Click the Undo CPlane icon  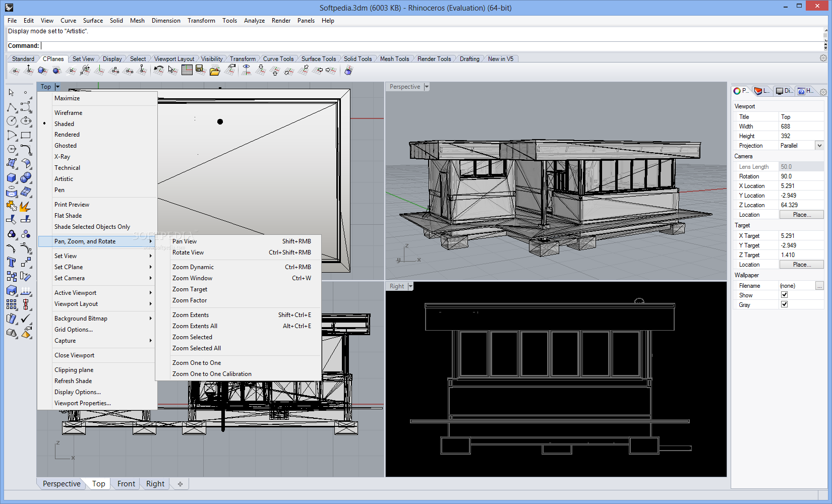pos(159,70)
